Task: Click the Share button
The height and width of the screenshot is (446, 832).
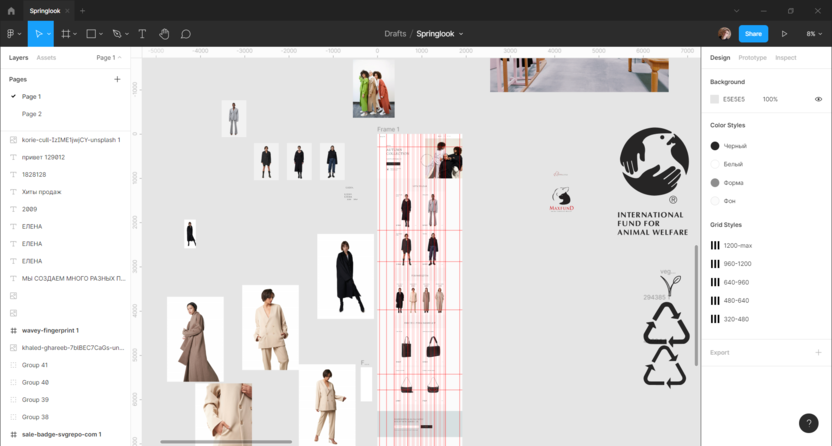Action: click(x=753, y=34)
